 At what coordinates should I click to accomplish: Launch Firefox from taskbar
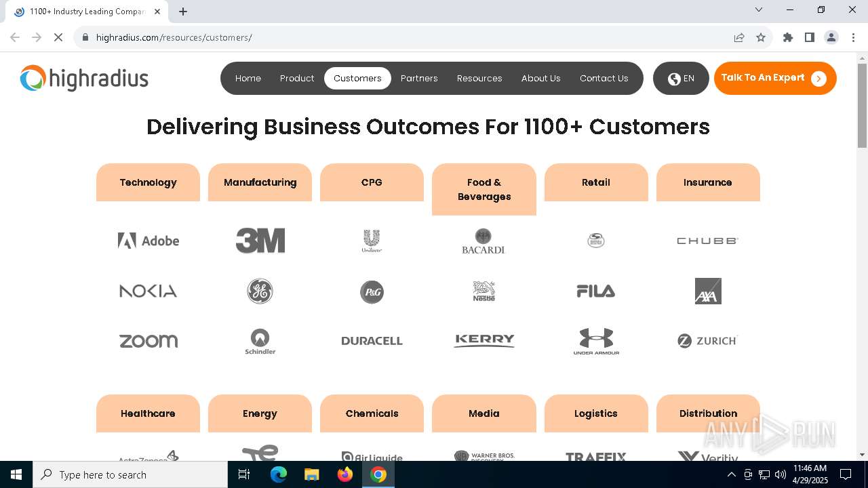tap(345, 474)
